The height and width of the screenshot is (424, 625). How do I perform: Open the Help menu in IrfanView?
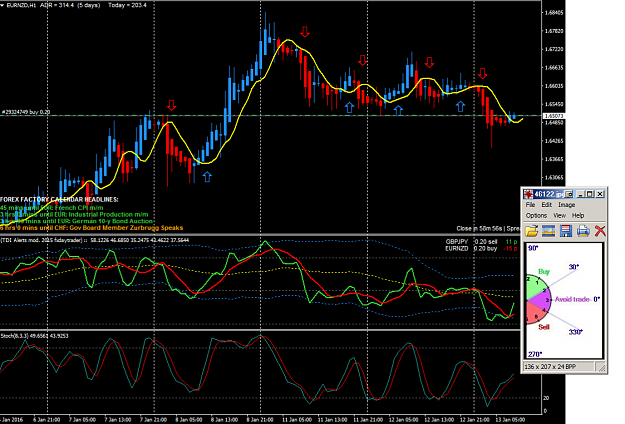[578, 215]
